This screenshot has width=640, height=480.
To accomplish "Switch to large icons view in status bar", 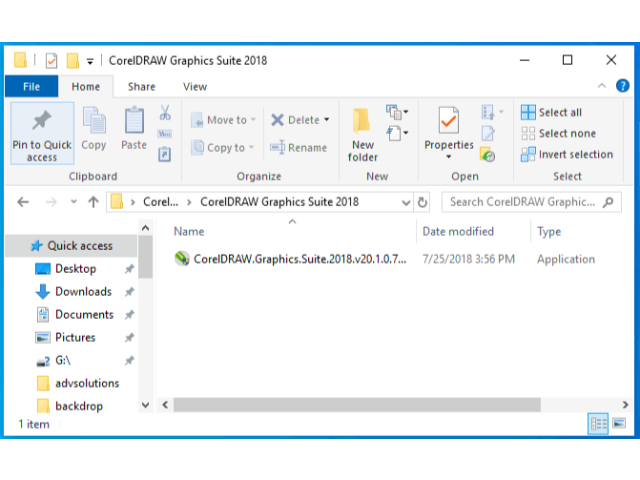I will click(x=620, y=424).
